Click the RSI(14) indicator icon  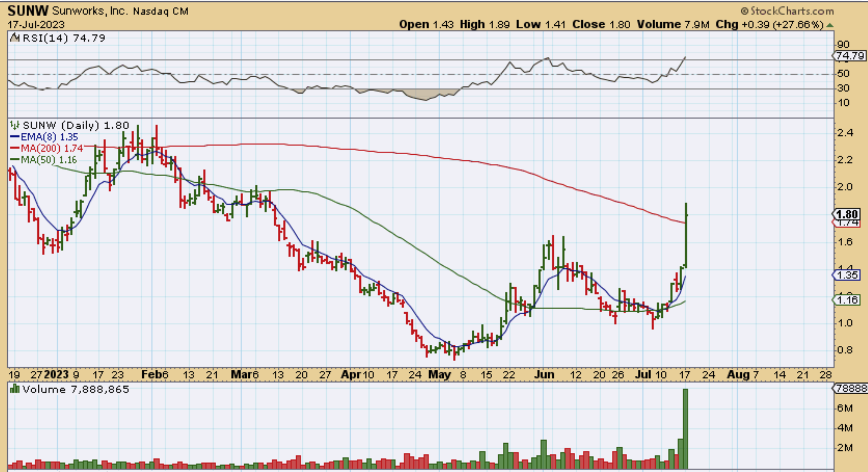[x=15, y=38]
